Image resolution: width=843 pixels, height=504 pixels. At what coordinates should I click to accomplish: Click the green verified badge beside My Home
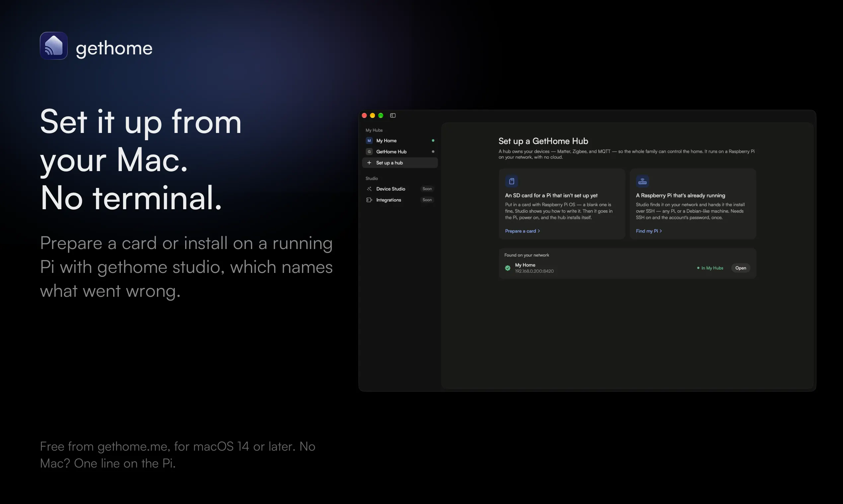point(508,268)
